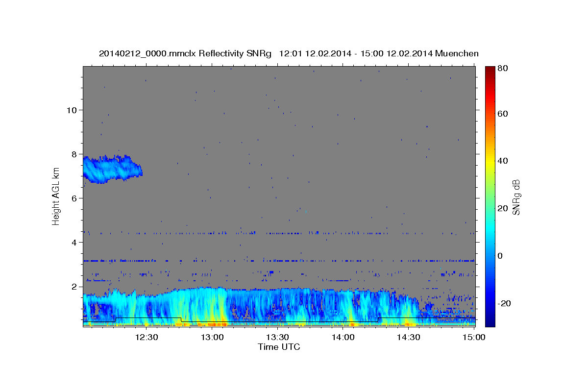Click the yellow section of the colorbar
Image resolution: width=588 pixels, height=392 pixels.
[490, 162]
